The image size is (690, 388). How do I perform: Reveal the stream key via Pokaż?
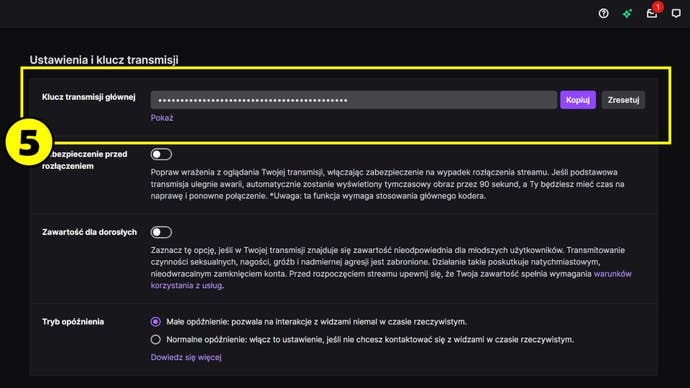click(x=161, y=118)
